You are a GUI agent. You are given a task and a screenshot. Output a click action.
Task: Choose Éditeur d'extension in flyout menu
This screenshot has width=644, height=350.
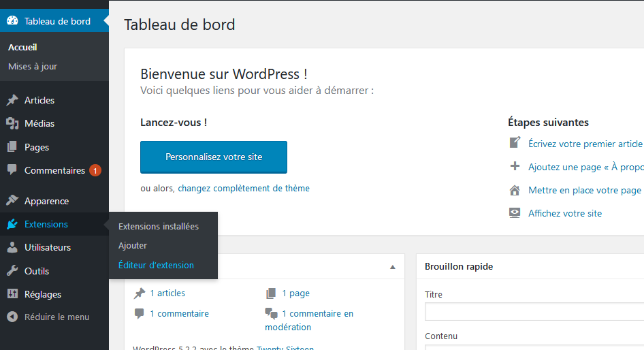[156, 265]
